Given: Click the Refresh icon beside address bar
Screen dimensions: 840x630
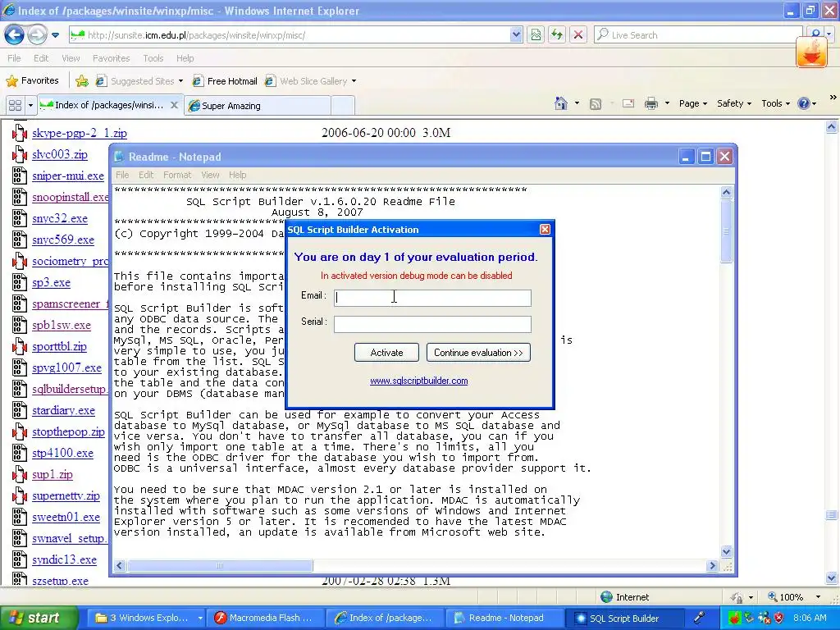Looking at the screenshot, I should coord(557,35).
